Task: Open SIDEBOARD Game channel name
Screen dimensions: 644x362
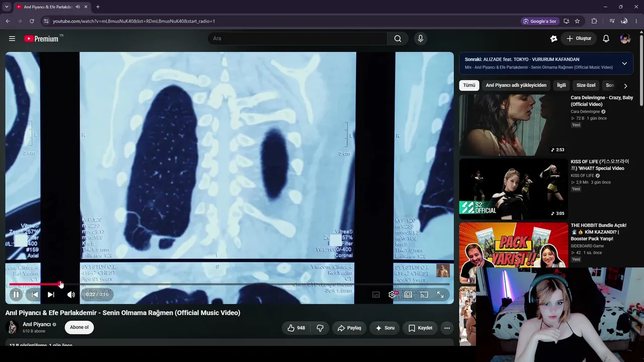Action: [587, 246]
